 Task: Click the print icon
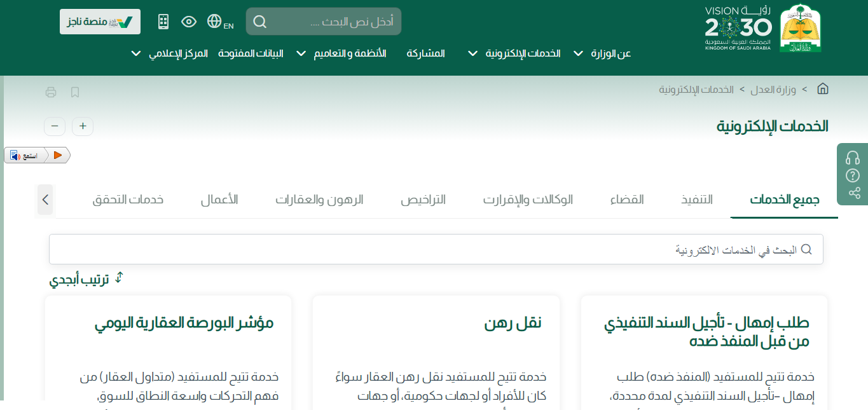click(x=51, y=92)
